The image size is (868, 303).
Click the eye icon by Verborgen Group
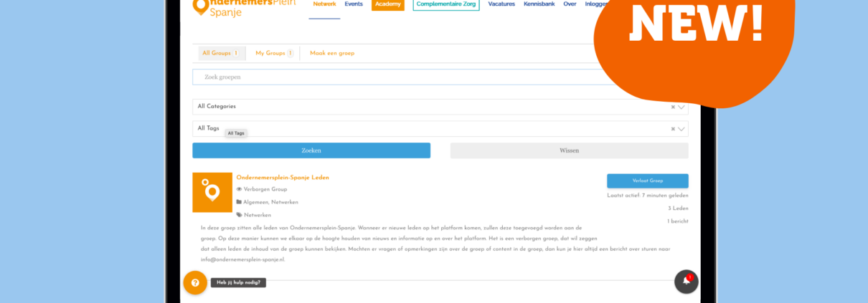[x=239, y=190]
